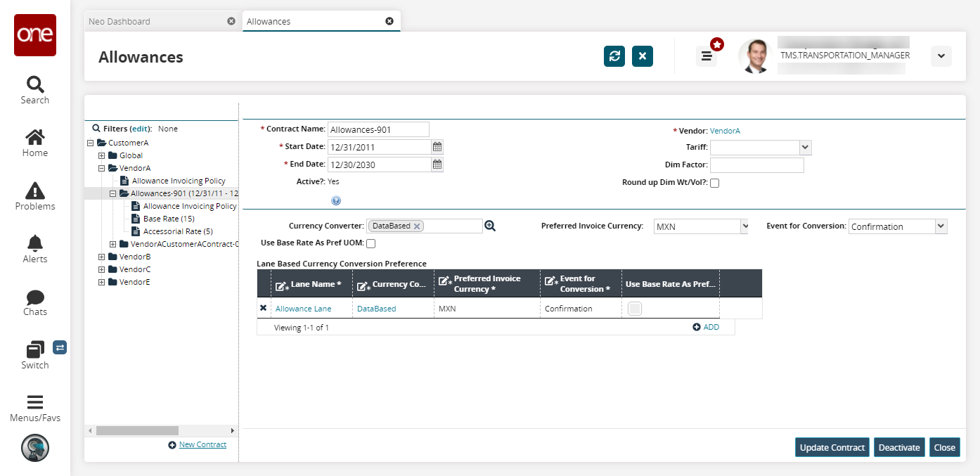This screenshot has height=476, width=980.
Task: Open the Event for Conversion dropdown
Action: tap(941, 226)
